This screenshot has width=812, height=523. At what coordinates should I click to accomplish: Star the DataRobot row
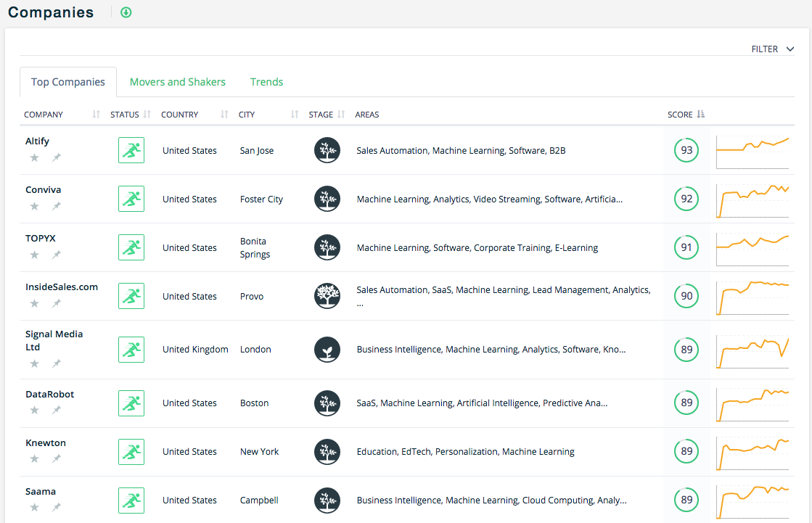(34, 410)
